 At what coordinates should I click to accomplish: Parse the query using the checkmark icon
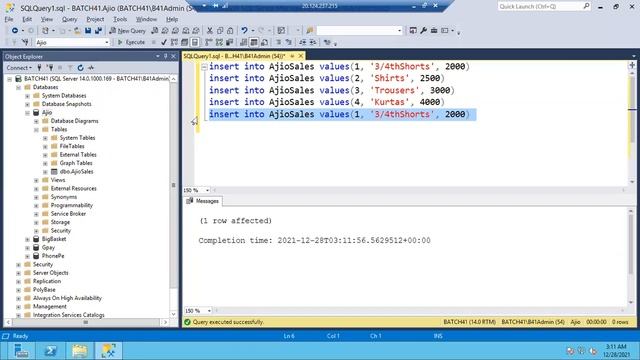pos(164,42)
